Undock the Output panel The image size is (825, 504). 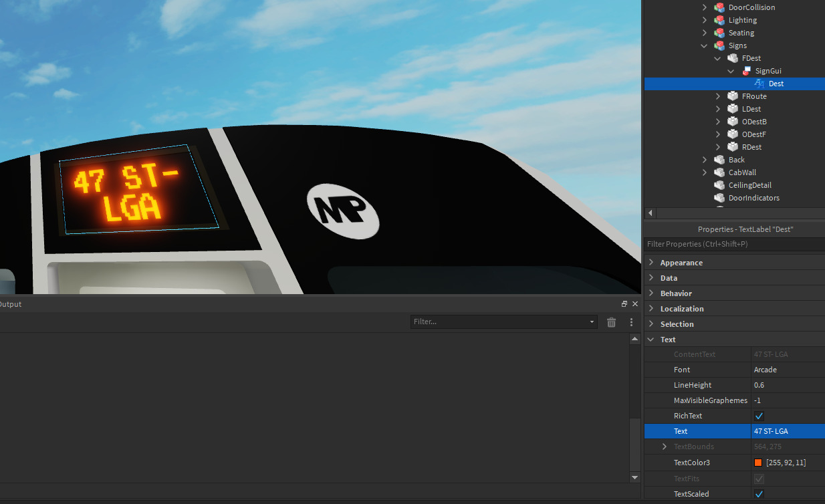(624, 304)
